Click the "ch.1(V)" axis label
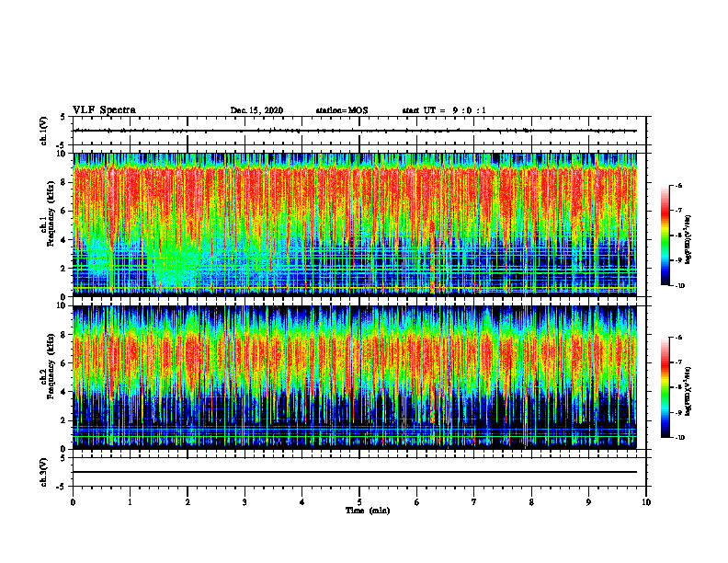728x563 pixels. pos(43,131)
